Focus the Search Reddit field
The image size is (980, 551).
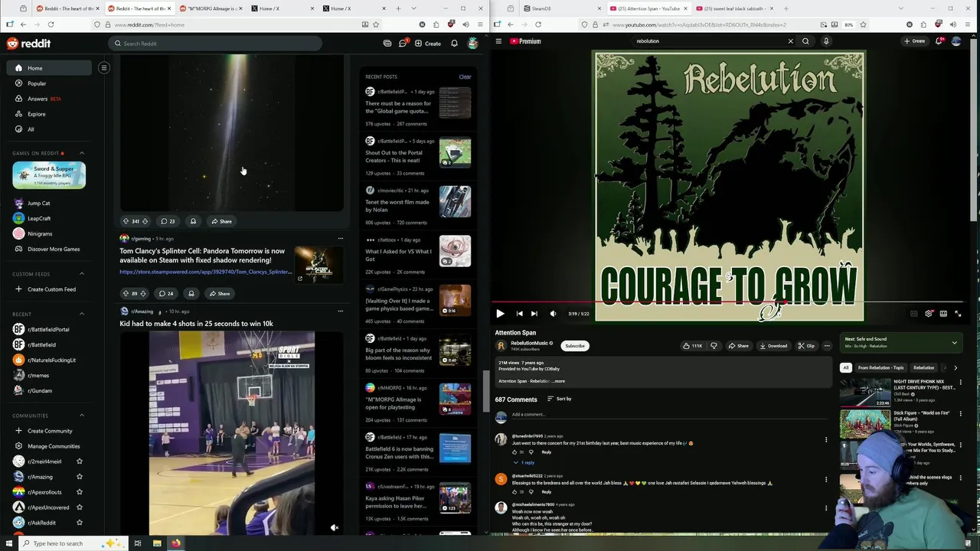214,44
